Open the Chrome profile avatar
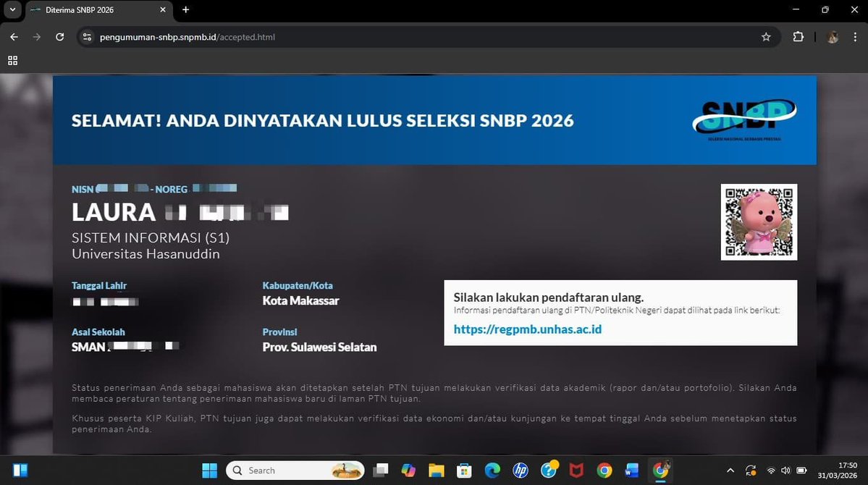This screenshot has height=485, width=868. point(833,37)
